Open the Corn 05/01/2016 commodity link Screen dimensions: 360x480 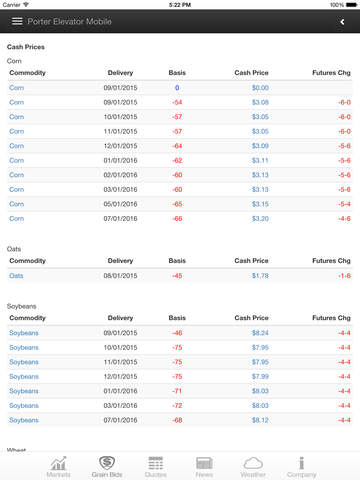[x=17, y=204]
